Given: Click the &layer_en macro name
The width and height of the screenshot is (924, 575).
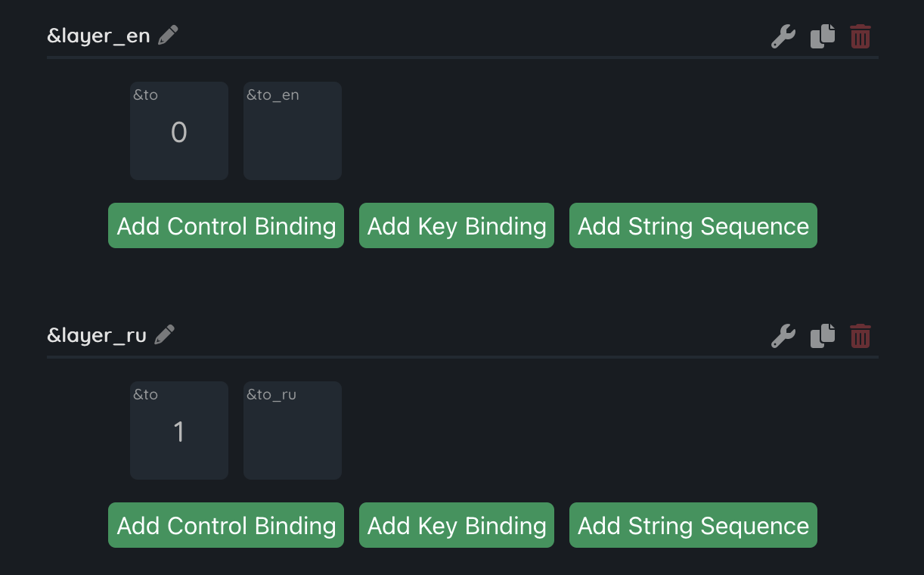Looking at the screenshot, I should tap(98, 36).
